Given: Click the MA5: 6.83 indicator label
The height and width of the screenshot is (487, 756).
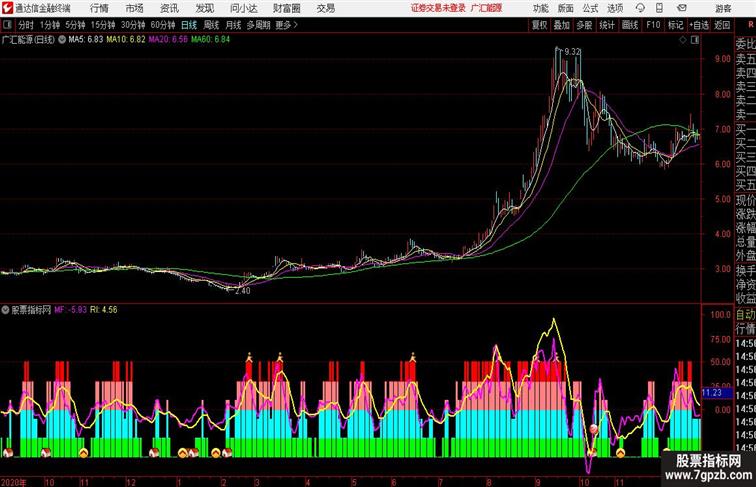Looking at the screenshot, I should tap(86, 39).
